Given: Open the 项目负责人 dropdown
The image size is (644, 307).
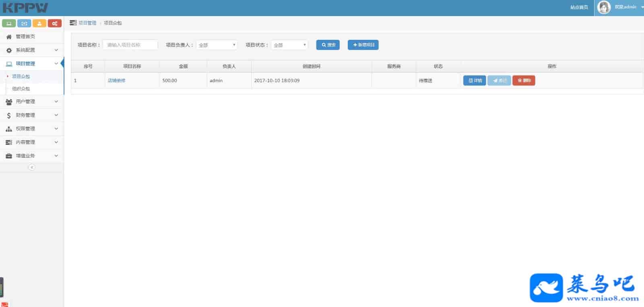Looking at the screenshot, I should pos(217,45).
